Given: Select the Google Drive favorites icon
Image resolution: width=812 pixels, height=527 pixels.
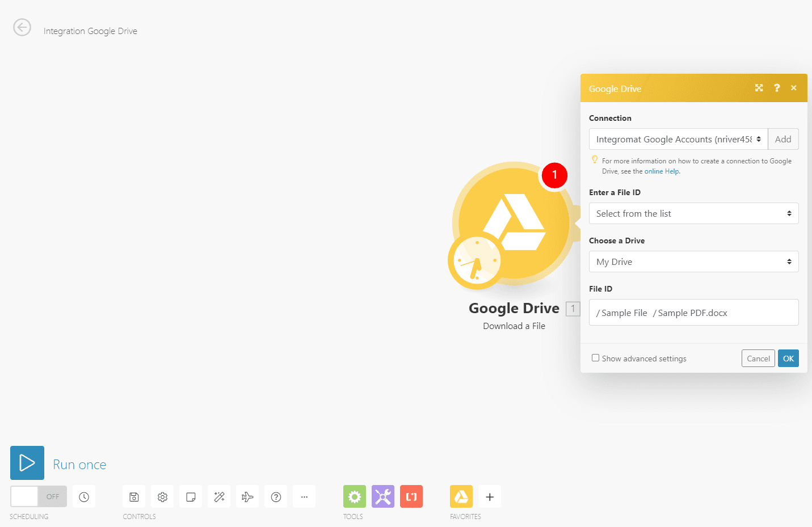Looking at the screenshot, I should (461, 497).
